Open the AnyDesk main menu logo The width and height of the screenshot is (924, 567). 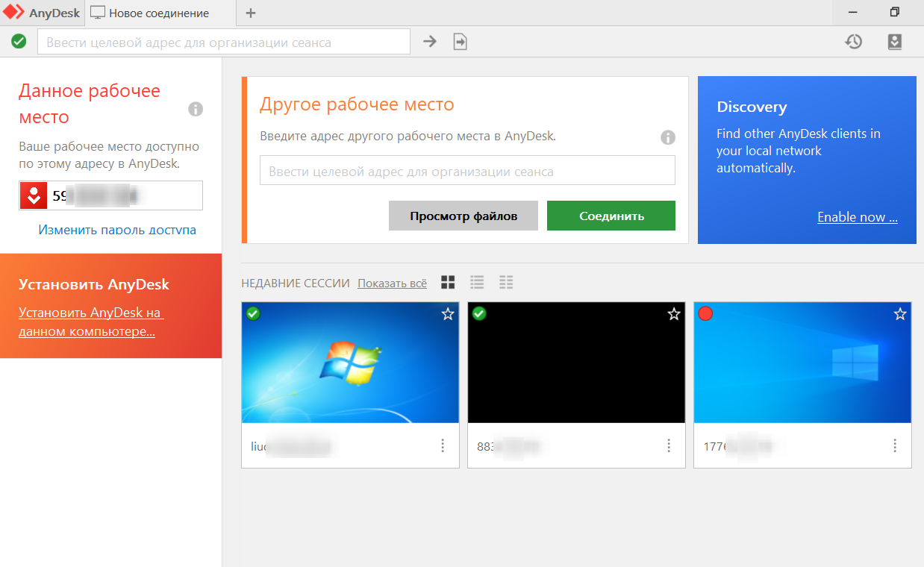(x=42, y=13)
